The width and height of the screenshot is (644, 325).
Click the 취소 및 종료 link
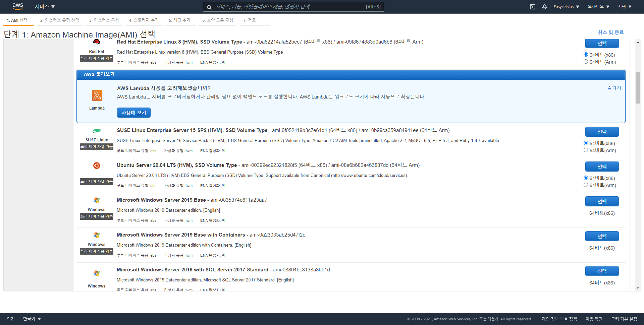click(610, 32)
